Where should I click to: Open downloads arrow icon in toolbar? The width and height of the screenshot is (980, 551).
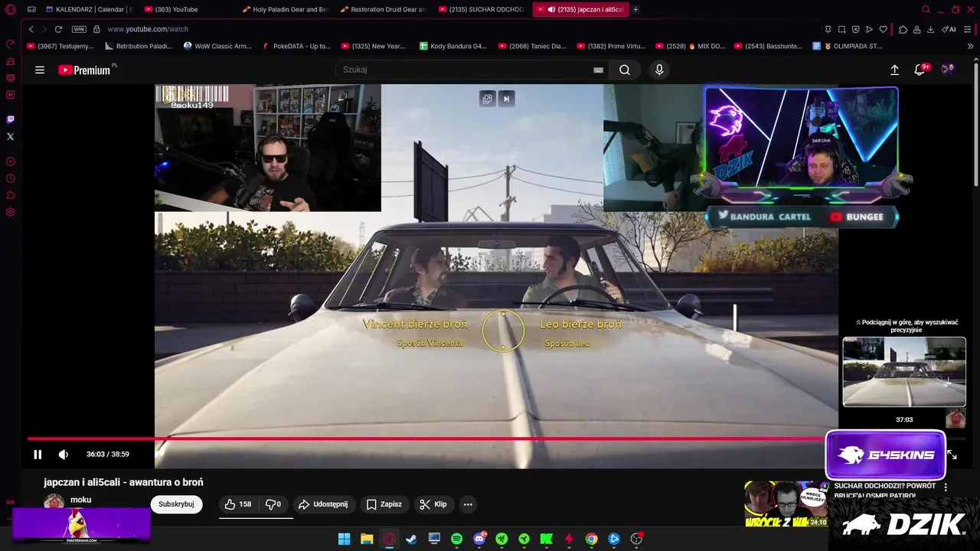(x=930, y=29)
